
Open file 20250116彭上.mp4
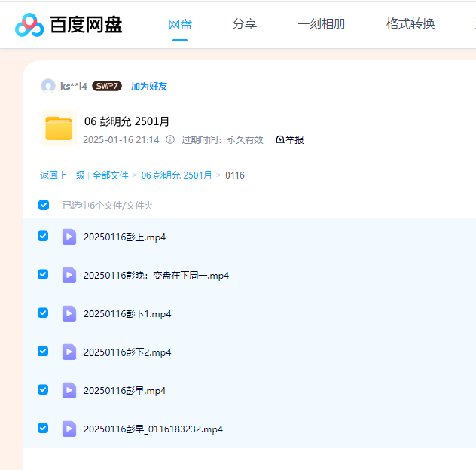coord(124,237)
